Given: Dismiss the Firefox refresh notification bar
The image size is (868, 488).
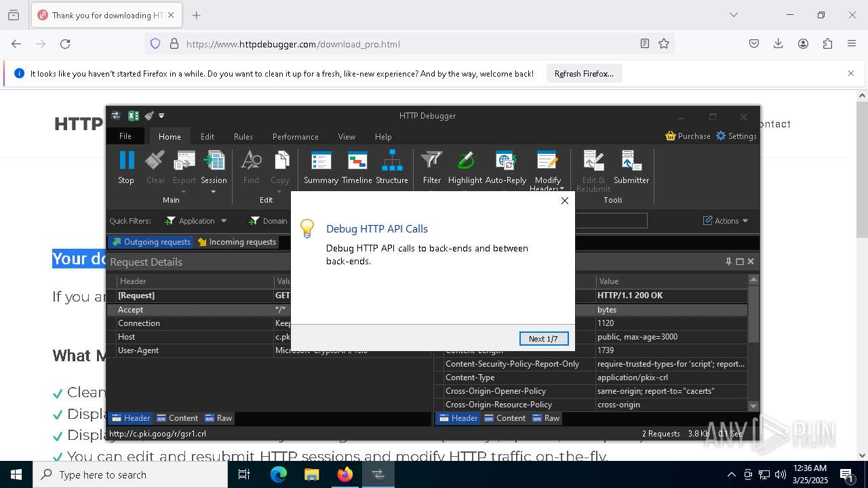Looking at the screenshot, I should (851, 73).
